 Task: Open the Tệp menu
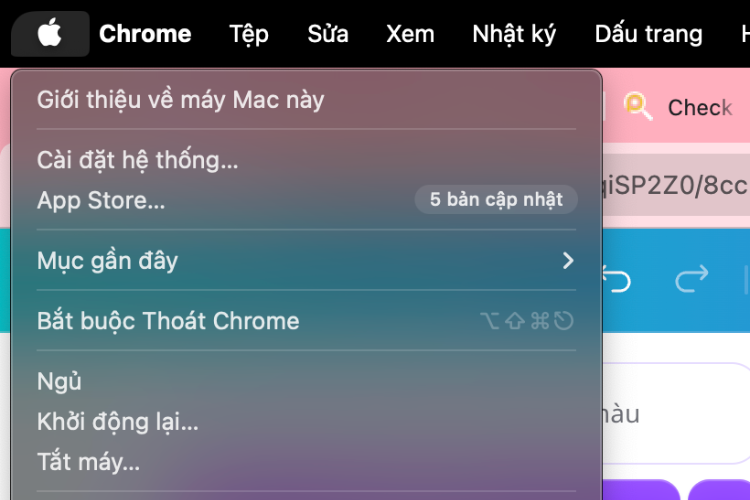249,34
